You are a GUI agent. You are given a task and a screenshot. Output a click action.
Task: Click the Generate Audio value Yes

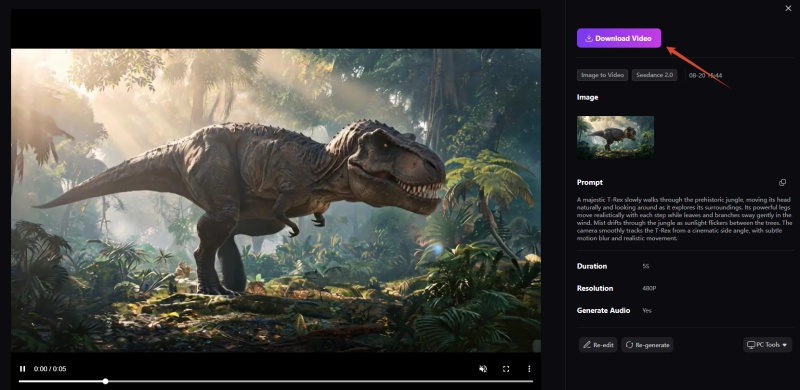pyautogui.click(x=647, y=310)
